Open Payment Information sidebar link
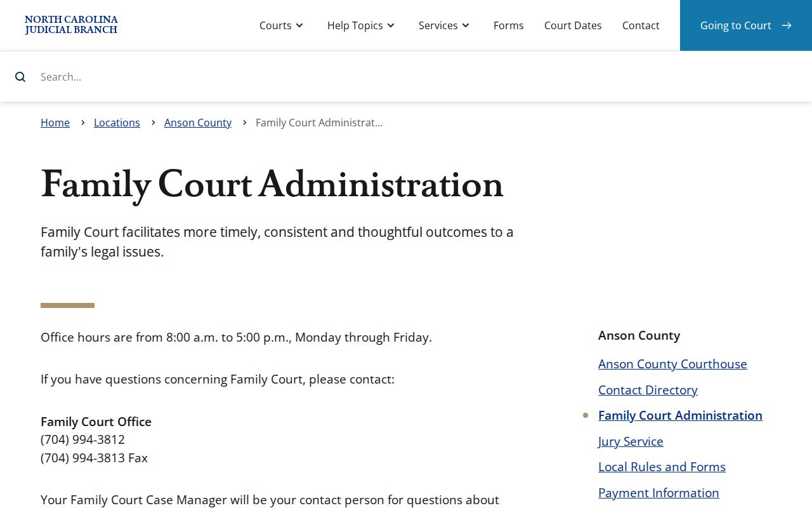812x508 pixels. click(658, 493)
